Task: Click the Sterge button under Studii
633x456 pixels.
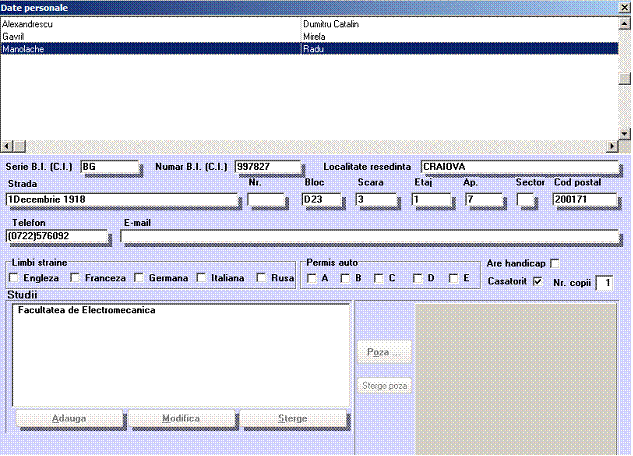Action: pyautogui.click(x=293, y=418)
